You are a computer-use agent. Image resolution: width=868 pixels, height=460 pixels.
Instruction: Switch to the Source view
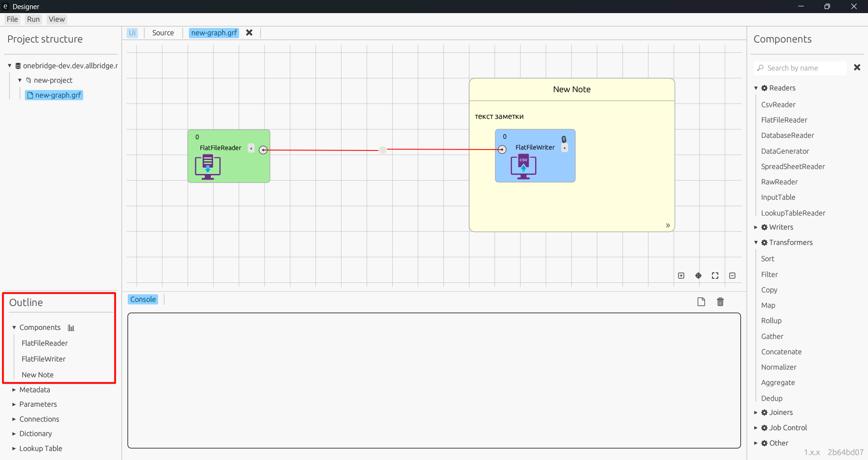click(163, 33)
